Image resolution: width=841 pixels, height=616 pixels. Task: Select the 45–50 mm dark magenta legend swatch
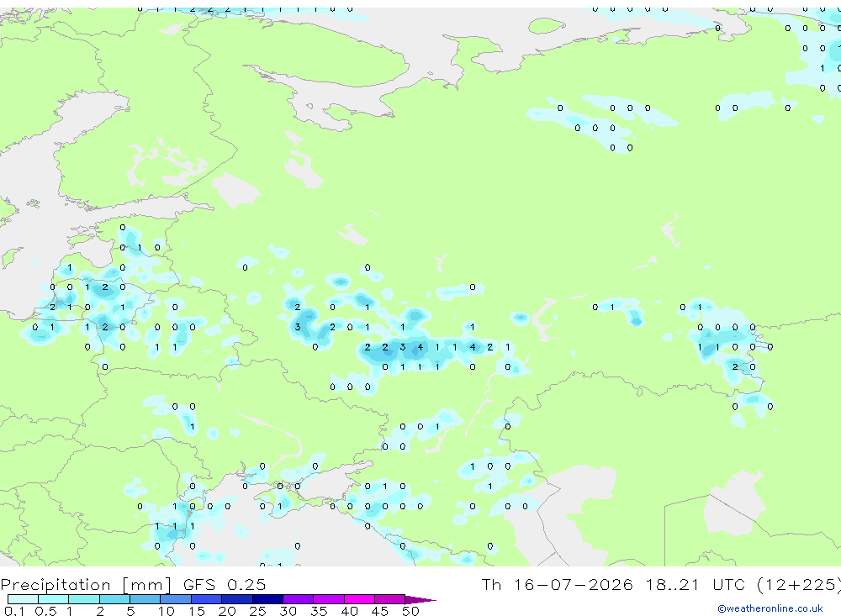point(390,599)
